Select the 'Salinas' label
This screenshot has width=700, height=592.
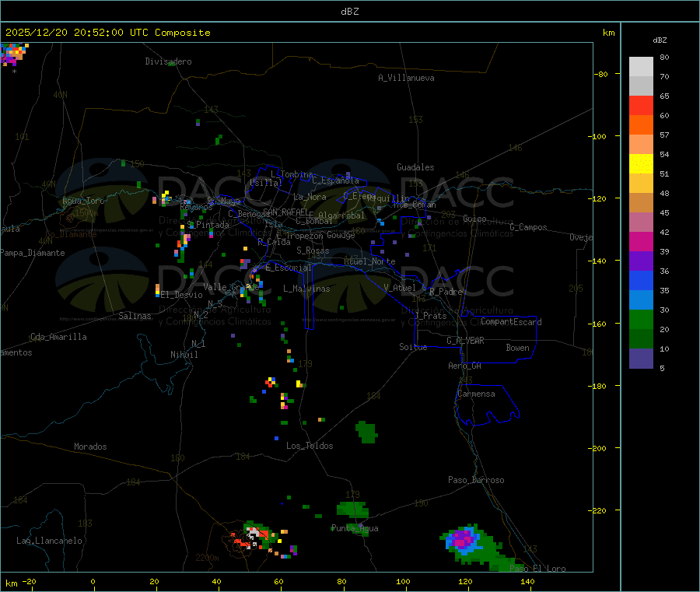(x=135, y=316)
